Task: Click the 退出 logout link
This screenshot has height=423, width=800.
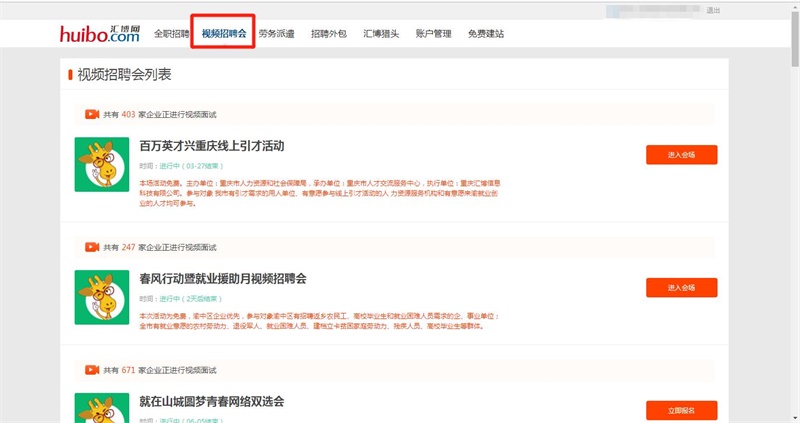Action: pyautogui.click(x=713, y=10)
